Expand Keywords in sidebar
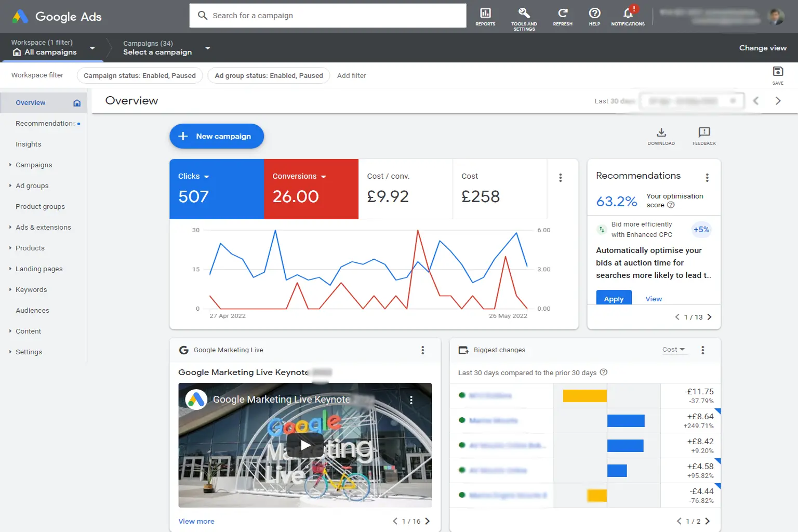The width and height of the screenshot is (798, 532). coord(10,289)
